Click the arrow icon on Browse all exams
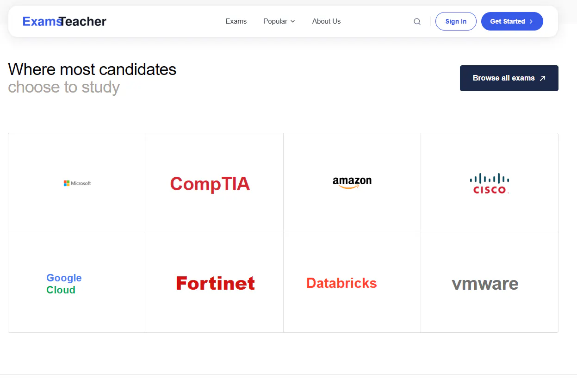This screenshot has height=392, width=577. 543,78
